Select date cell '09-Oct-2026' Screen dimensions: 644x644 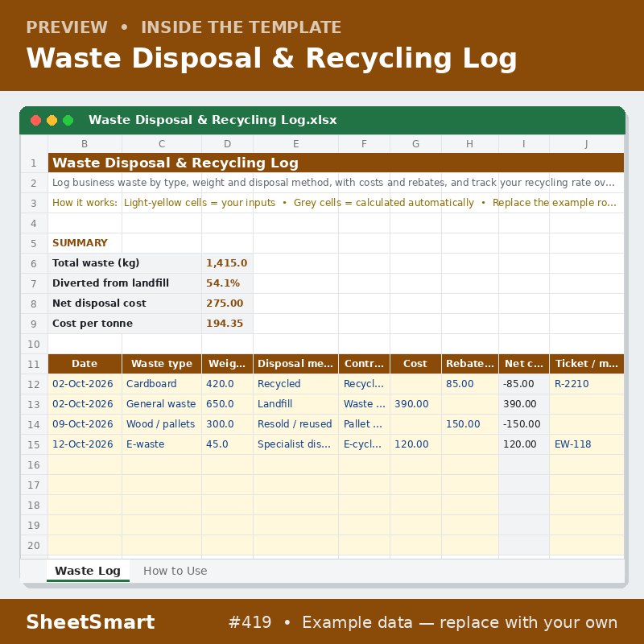tap(85, 424)
